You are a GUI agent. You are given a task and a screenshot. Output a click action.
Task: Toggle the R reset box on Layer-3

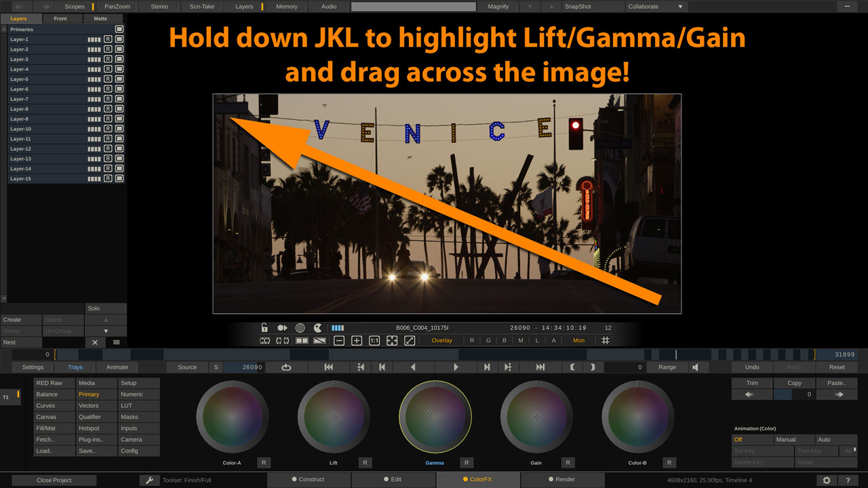point(108,59)
